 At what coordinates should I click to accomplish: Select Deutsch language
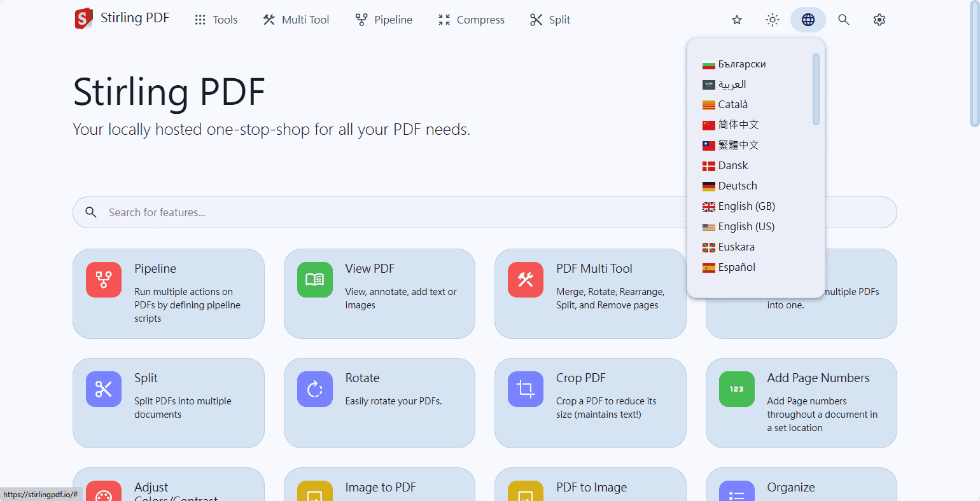point(738,186)
